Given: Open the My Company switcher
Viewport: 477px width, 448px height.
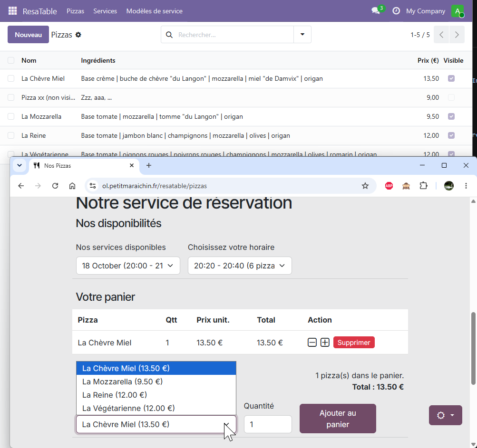Looking at the screenshot, I should click(x=425, y=11).
